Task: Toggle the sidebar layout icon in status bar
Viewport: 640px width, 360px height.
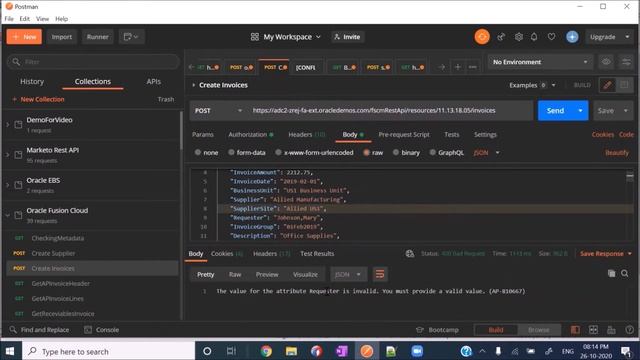Action: click(575, 330)
